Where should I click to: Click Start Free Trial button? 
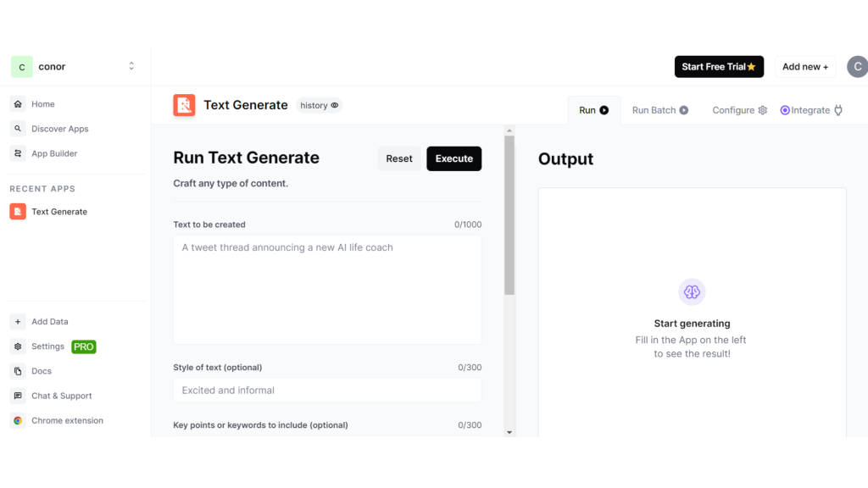coord(719,67)
